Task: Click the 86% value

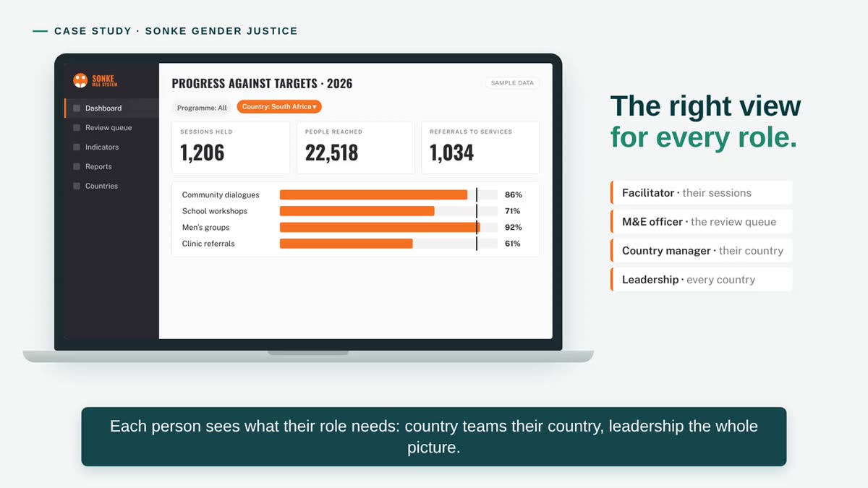Action: [x=514, y=195]
